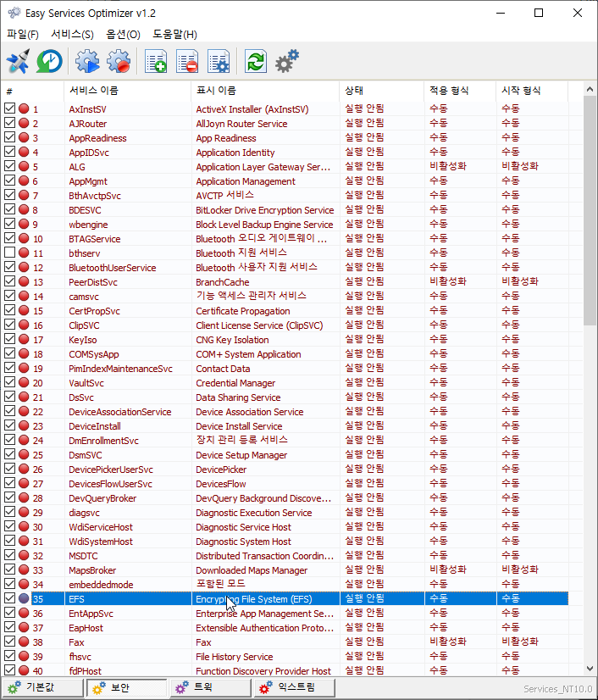Switch to the 보안 tab
Image resolution: width=598 pixels, height=700 pixels.
click(x=127, y=687)
